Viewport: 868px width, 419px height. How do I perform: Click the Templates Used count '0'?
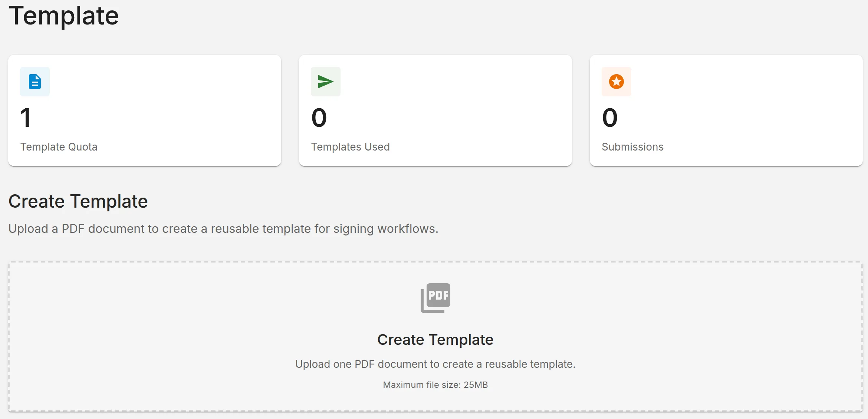click(x=319, y=118)
